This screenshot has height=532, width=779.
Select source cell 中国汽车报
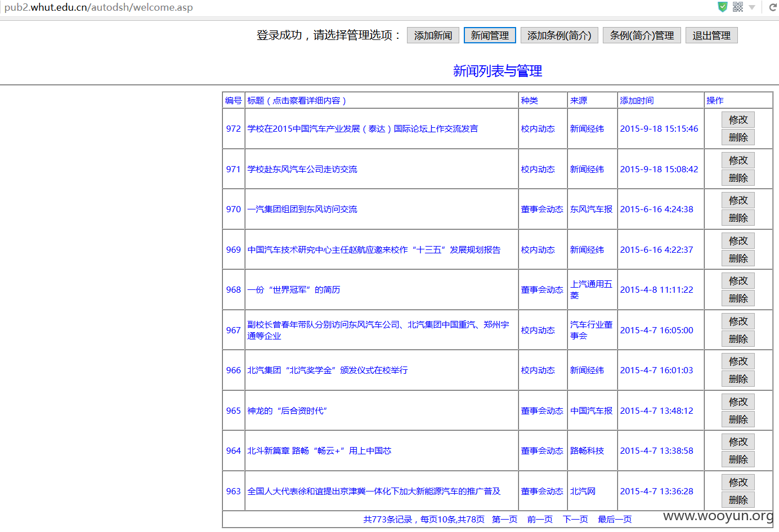pos(591,411)
